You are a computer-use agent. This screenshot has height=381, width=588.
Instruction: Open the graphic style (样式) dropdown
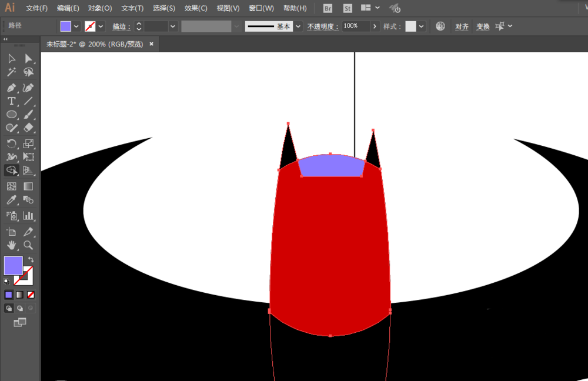click(422, 26)
